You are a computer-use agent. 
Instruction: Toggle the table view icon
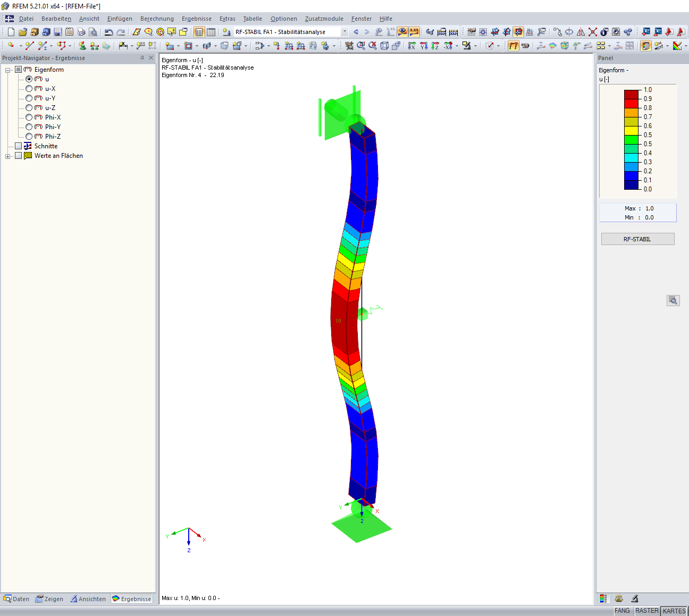pyautogui.click(x=211, y=32)
